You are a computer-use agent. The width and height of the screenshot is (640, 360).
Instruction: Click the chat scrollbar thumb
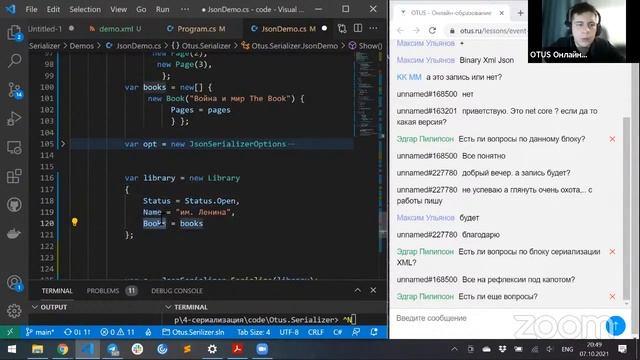tap(627, 209)
